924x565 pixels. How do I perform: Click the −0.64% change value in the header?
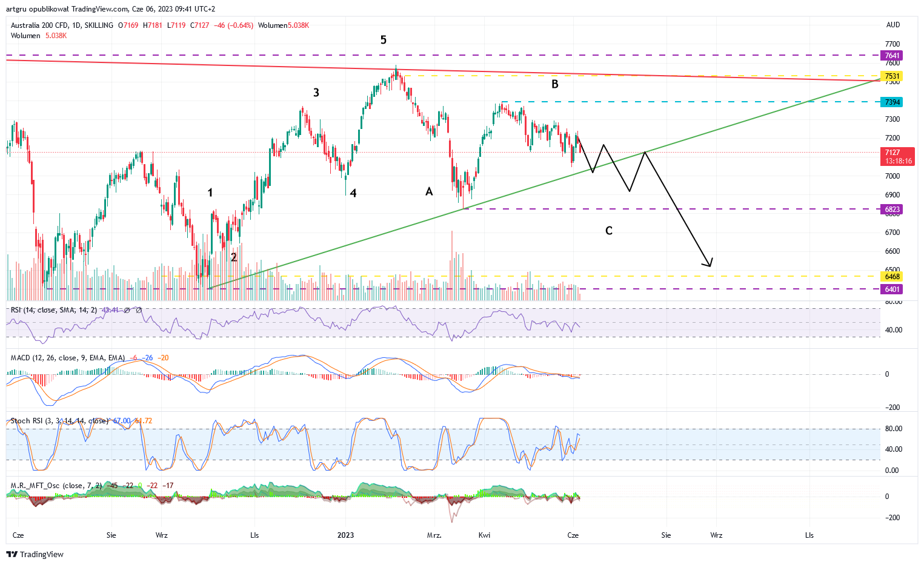(x=240, y=25)
